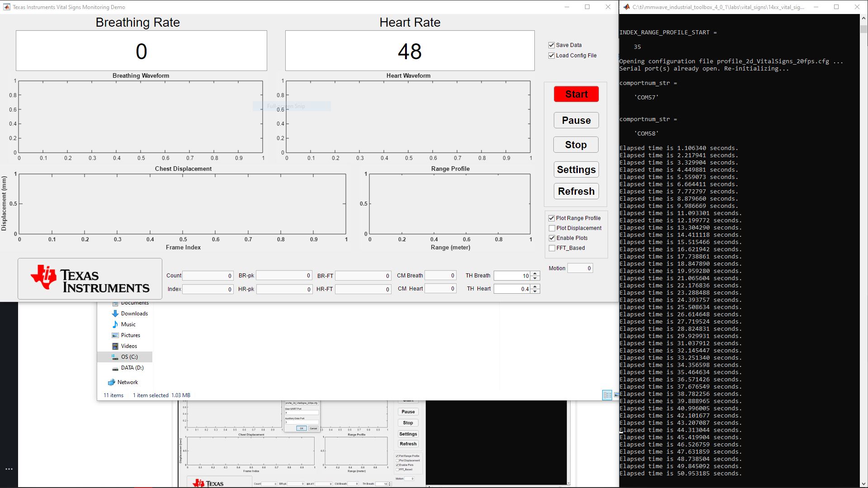Select the DATA (D:) drive in the sidebar
Image resolution: width=868 pixels, height=488 pixels.
click(116, 367)
